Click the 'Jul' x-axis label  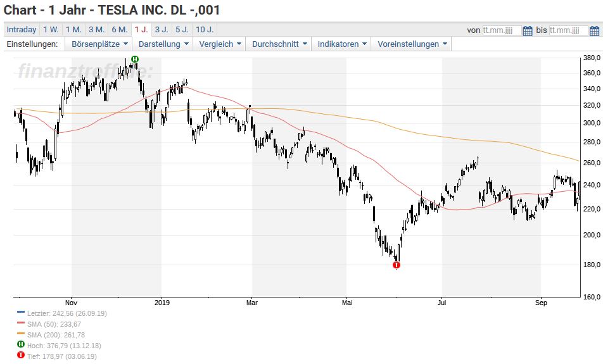(442, 303)
